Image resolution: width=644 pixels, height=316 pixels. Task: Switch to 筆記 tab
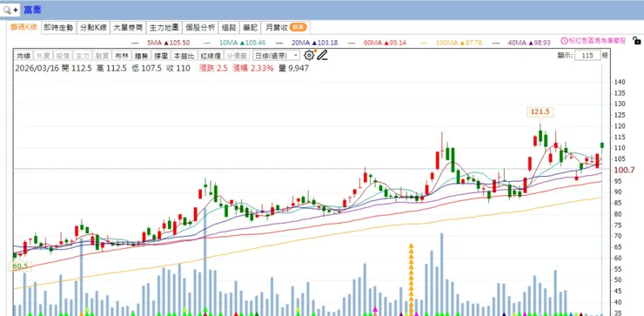tap(250, 28)
